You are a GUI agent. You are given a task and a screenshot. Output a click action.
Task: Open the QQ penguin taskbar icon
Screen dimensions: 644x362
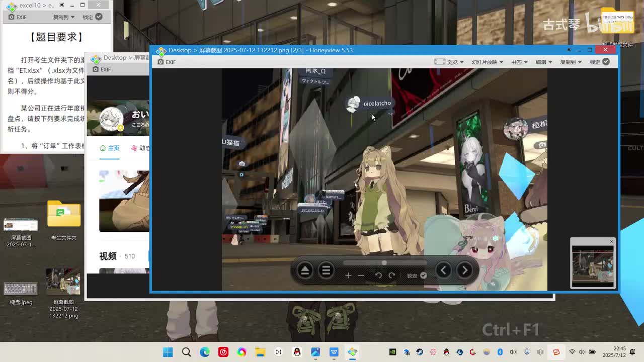297,352
